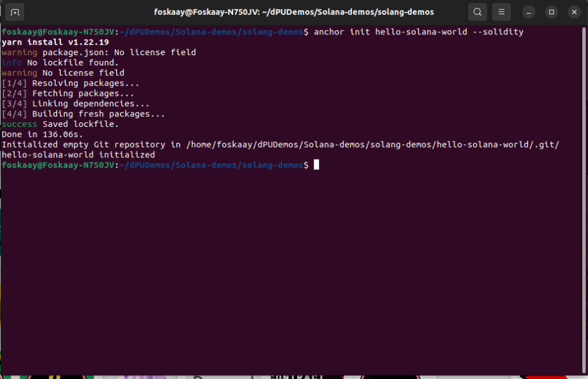Click the 'No lockfile found.' info line
588x379 pixels.
click(x=60, y=63)
